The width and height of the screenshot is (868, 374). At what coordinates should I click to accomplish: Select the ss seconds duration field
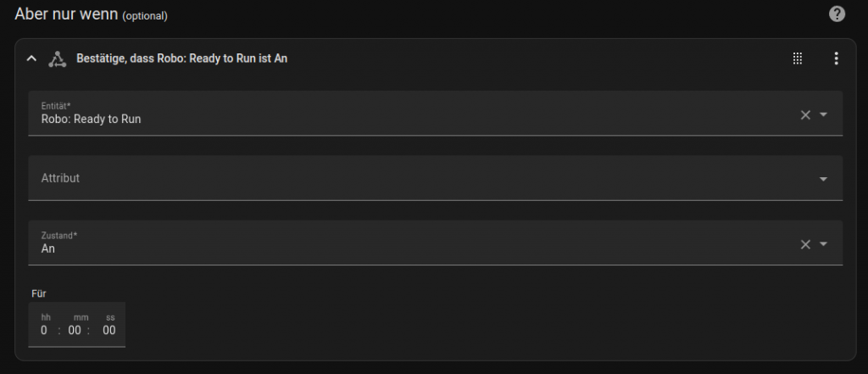point(109,330)
